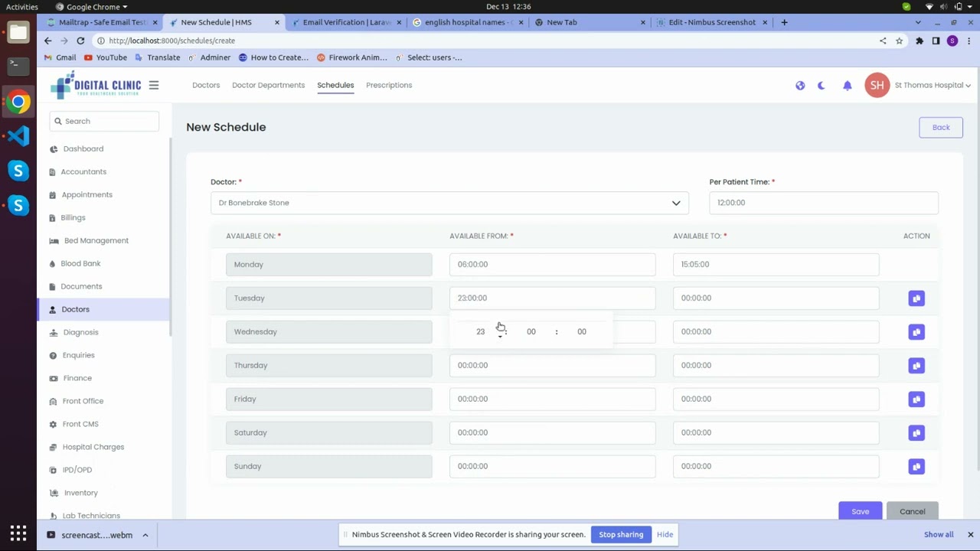Click the SH user avatar
The image size is (980, 551).
pos(877,85)
